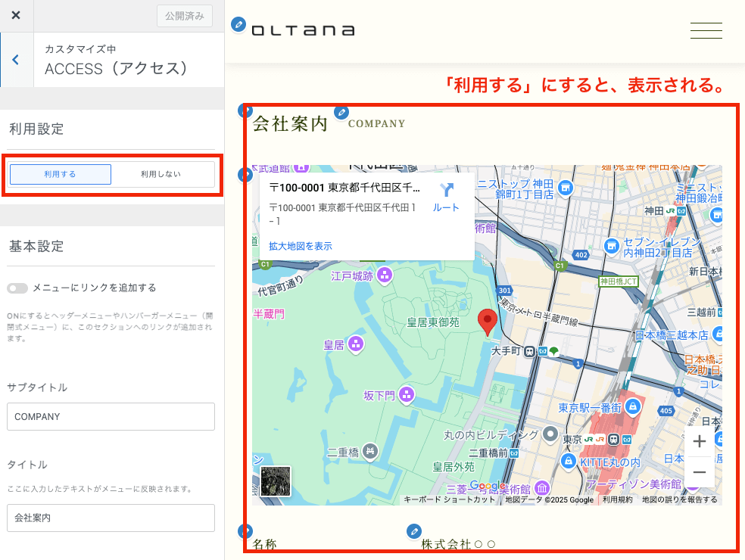Click the edit pencil next to 株式会社○○
Viewport: 745px width, 560px height.
(x=414, y=531)
